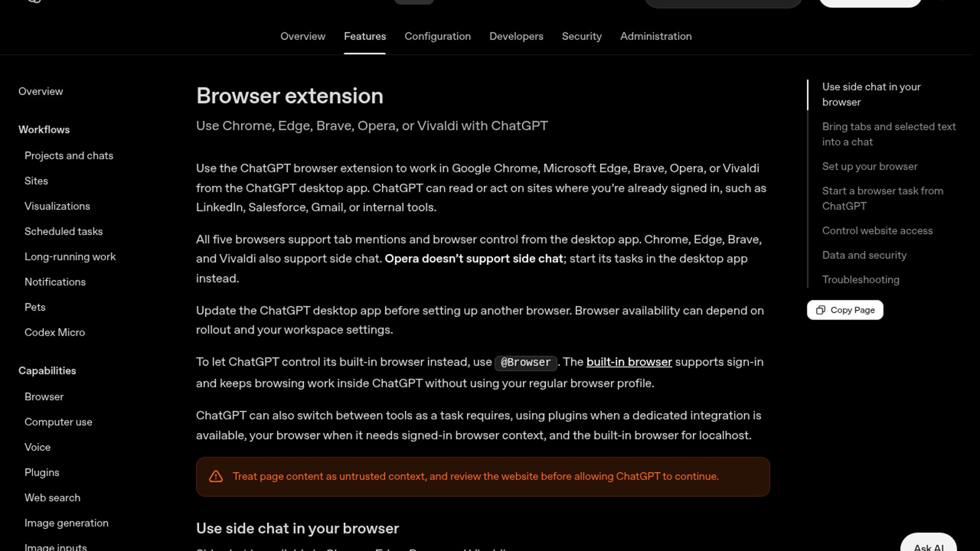Click the Workflows sidebar section heading
The height and width of the screenshot is (551, 980).
click(x=44, y=130)
